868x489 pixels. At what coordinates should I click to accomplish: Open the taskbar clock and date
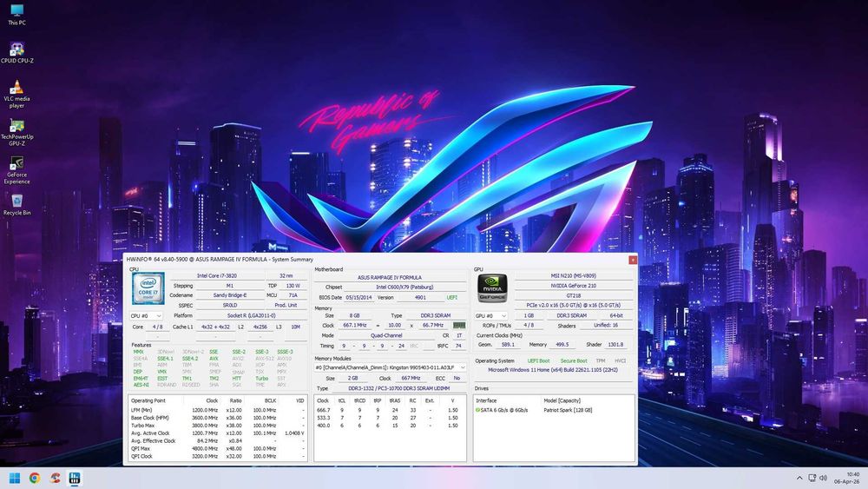click(847, 478)
